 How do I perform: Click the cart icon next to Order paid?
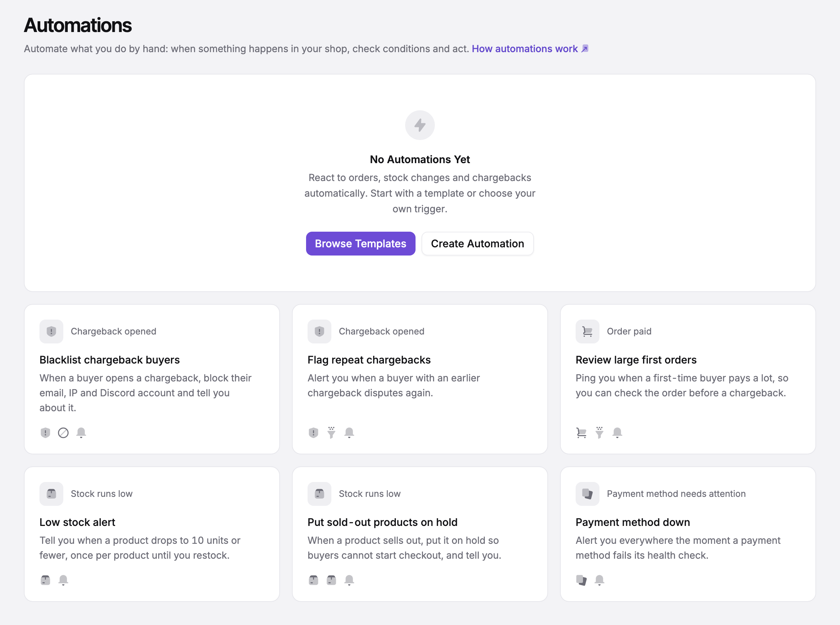[x=587, y=331]
